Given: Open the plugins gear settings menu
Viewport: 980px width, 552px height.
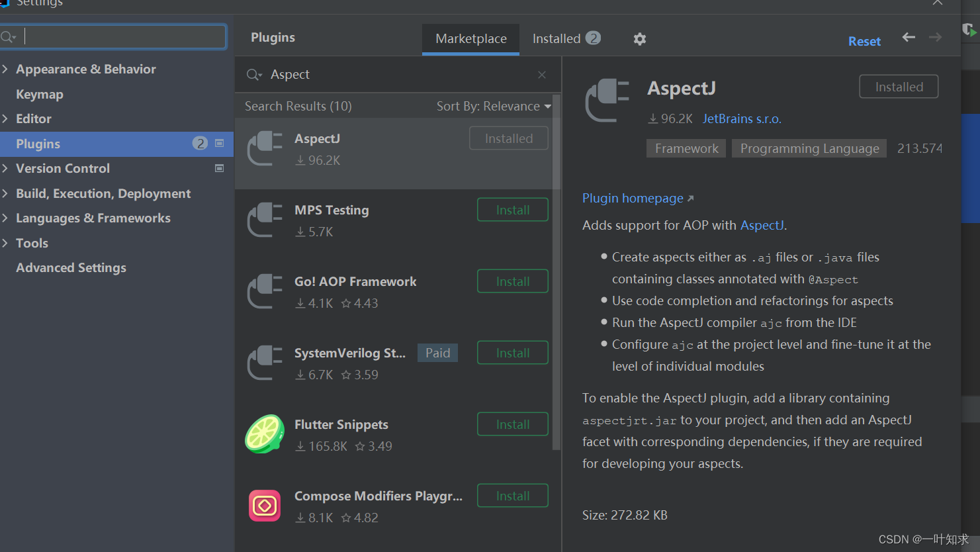Looking at the screenshot, I should click(639, 39).
